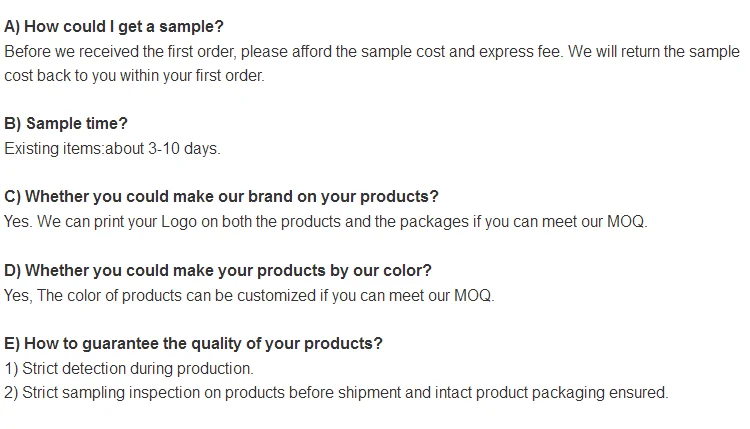The height and width of the screenshot is (429, 750).
Task: Click the line starting "Before we received the first order"
Action: (370, 51)
